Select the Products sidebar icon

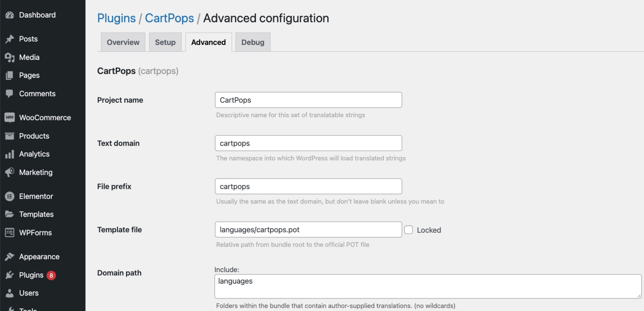click(9, 136)
